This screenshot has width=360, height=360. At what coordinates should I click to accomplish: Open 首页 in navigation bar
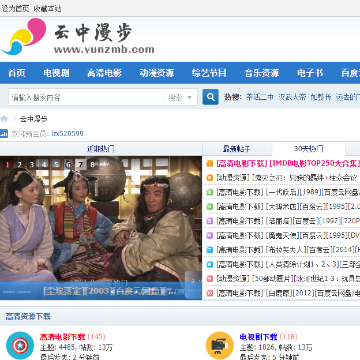(17, 73)
